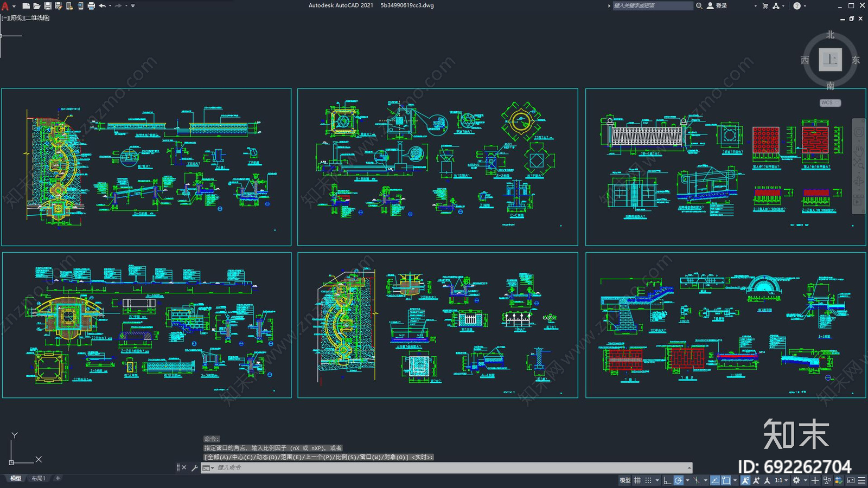Open the Autodesk App Store cart icon
Image resolution: width=868 pixels, height=488 pixels.
(765, 6)
